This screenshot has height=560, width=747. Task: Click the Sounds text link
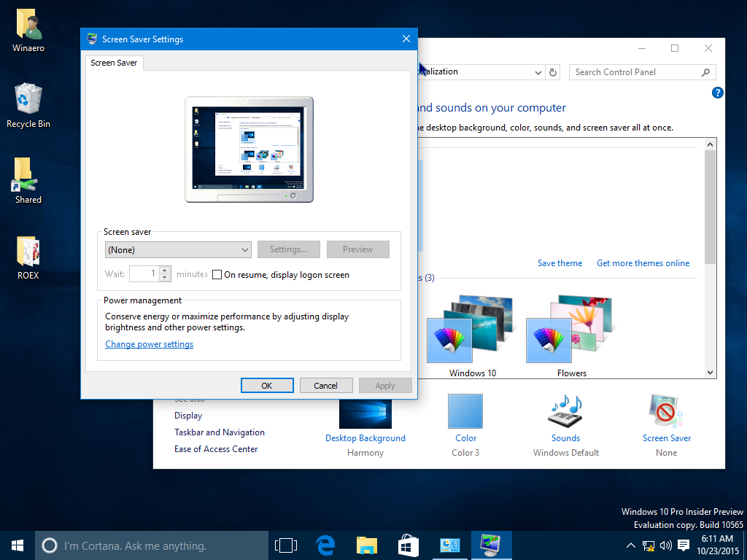click(565, 438)
